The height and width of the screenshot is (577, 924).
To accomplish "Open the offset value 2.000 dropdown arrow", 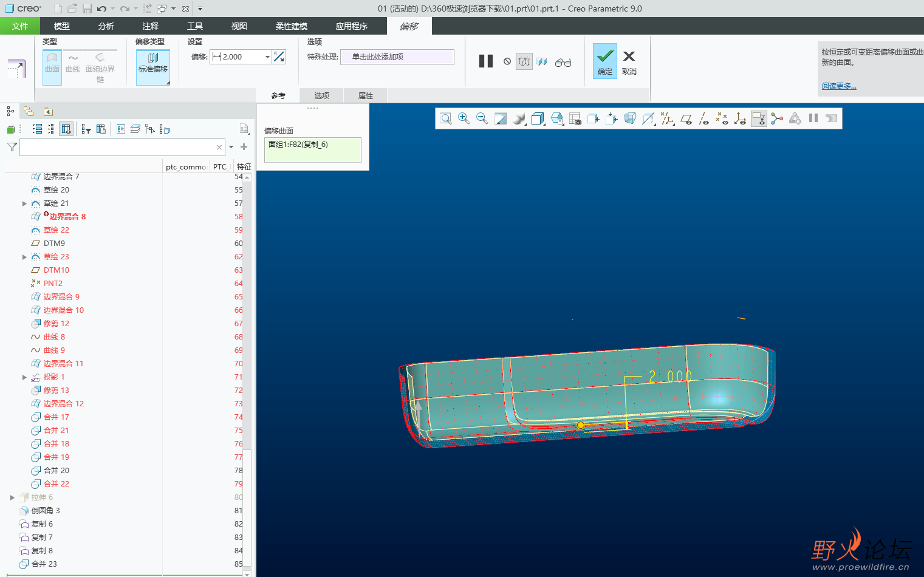I will 267,56.
